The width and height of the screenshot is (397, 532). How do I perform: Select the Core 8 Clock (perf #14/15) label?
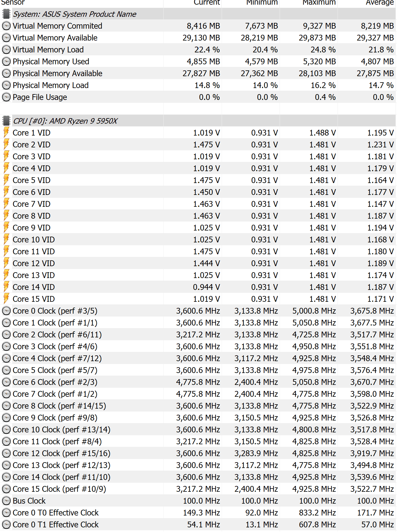pos(59,406)
